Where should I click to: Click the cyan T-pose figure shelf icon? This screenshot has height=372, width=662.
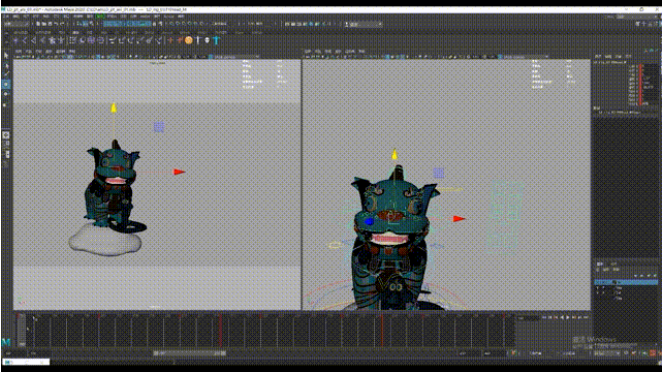216,40
